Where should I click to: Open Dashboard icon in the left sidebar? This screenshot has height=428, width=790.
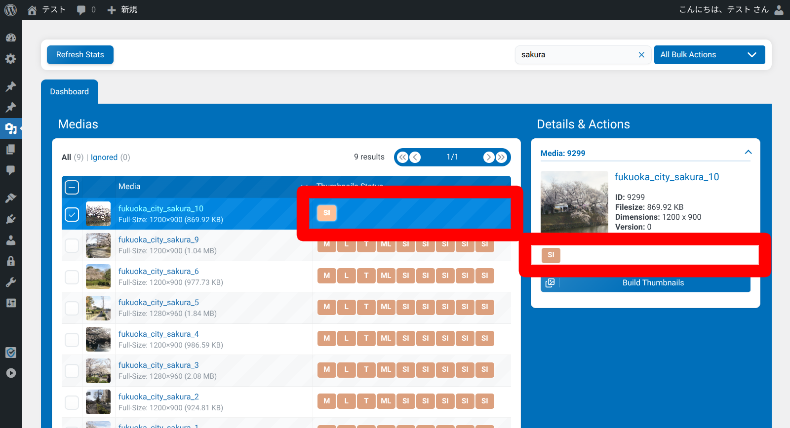[x=11, y=38]
